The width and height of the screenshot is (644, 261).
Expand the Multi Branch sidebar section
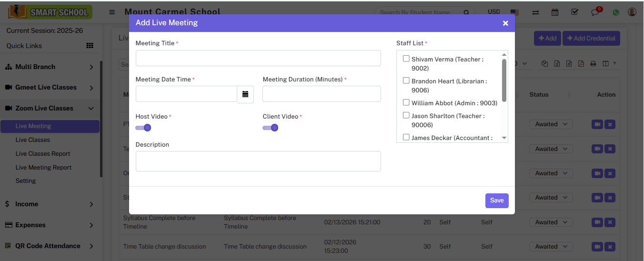(50, 67)
